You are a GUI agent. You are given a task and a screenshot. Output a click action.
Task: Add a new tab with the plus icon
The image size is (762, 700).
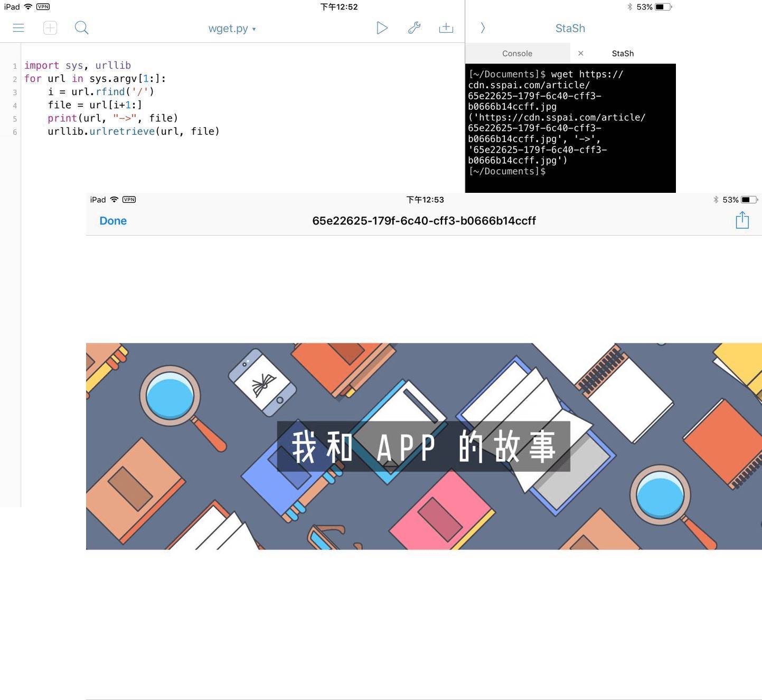pos(50,28)
